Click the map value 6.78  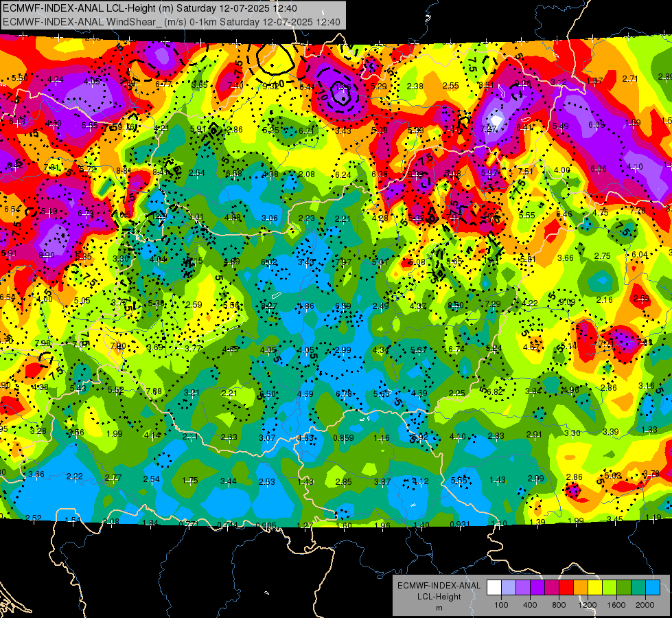tap(344, 393)
